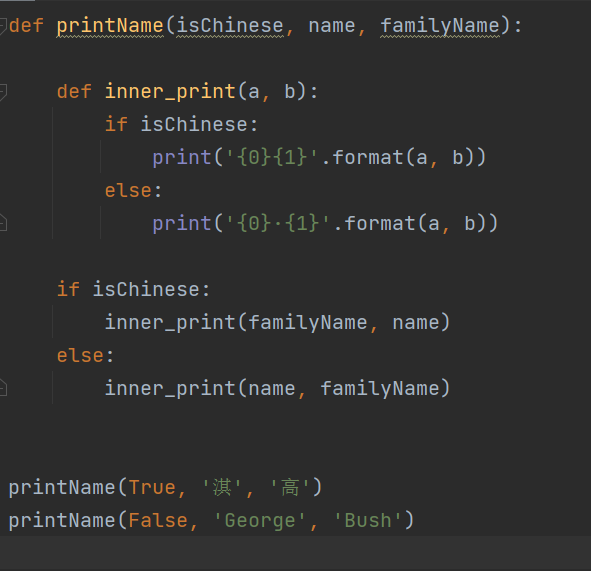Click the '{0}·{1}' format string
The height and width of the screenshot is (571, 591).
277,224
